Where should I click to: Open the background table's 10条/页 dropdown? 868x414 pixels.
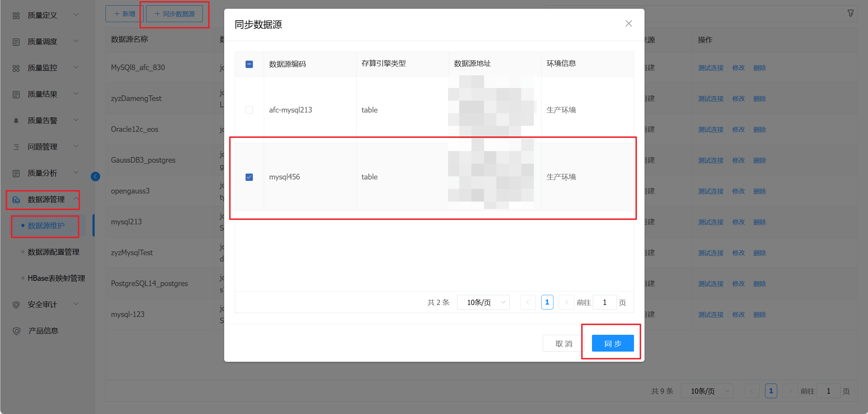707,391
